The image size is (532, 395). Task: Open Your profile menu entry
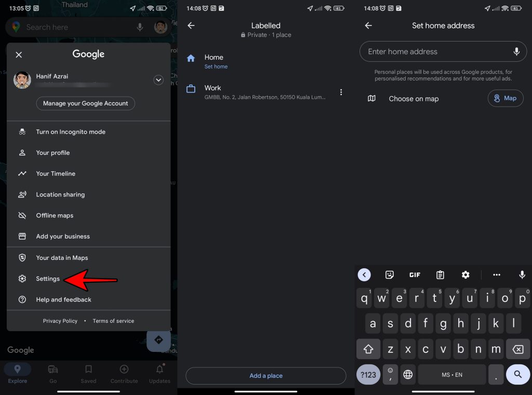pos(88,153)
